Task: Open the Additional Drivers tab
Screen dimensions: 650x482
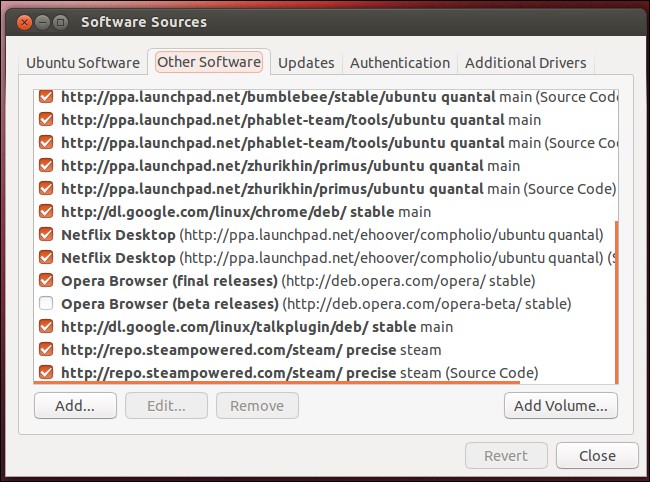Action: [x=526, y=63]
